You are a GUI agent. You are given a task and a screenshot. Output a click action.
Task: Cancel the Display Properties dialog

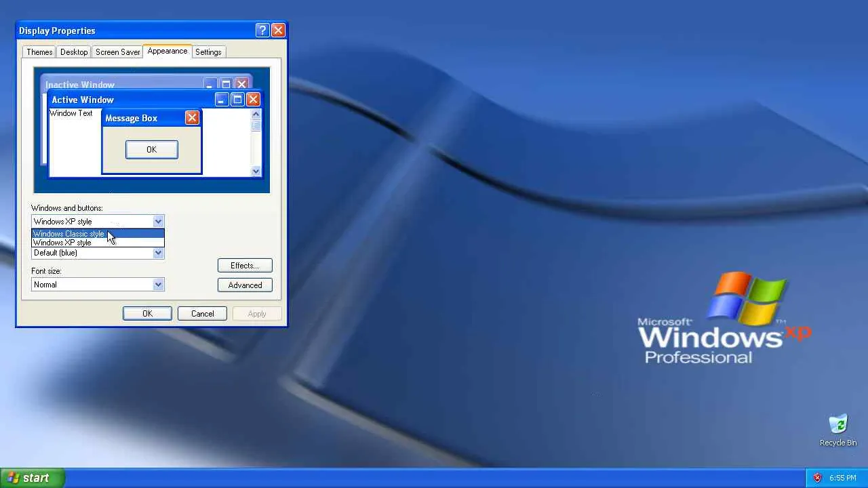202,314
